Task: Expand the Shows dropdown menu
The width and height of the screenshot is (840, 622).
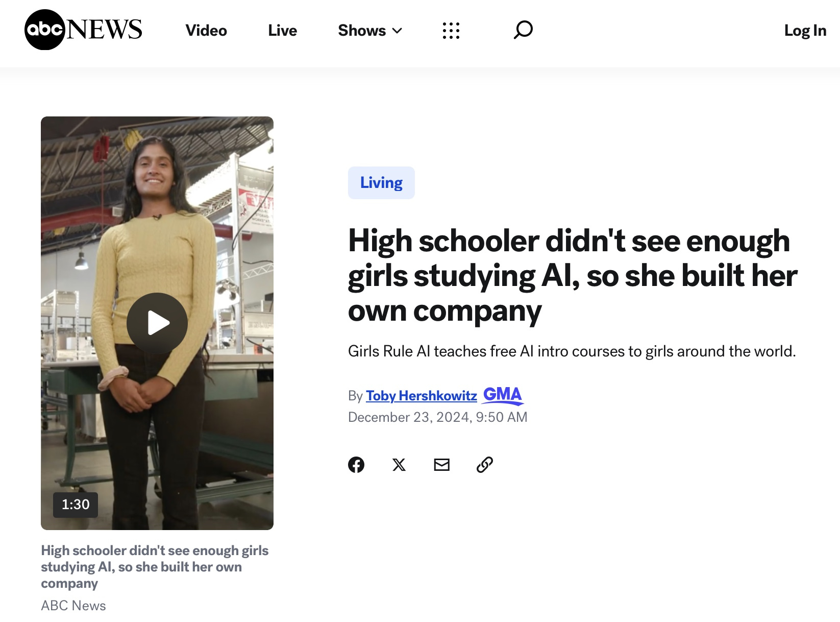Action: click(370, 31)
